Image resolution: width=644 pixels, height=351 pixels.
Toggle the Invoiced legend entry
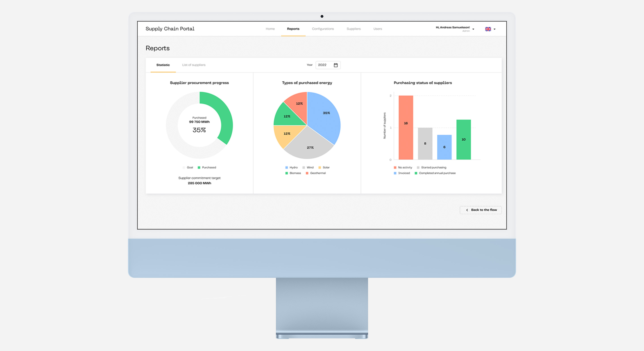(x=395, y=173)
